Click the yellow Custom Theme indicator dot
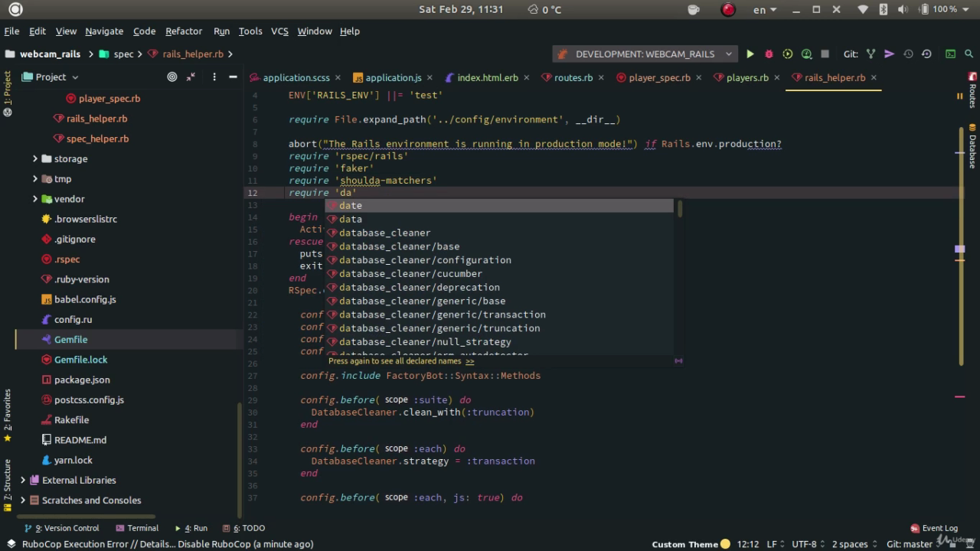The image size is (980, 551). [725, 544]
